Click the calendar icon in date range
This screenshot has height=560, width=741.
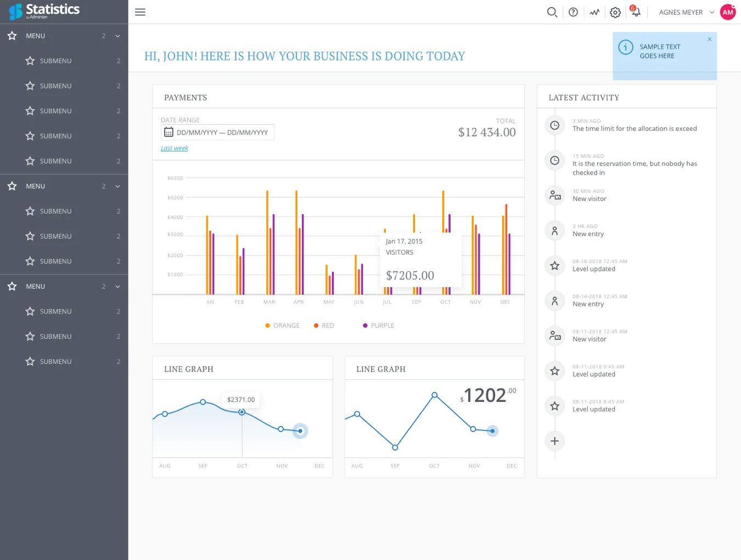(x=169, y=132)
